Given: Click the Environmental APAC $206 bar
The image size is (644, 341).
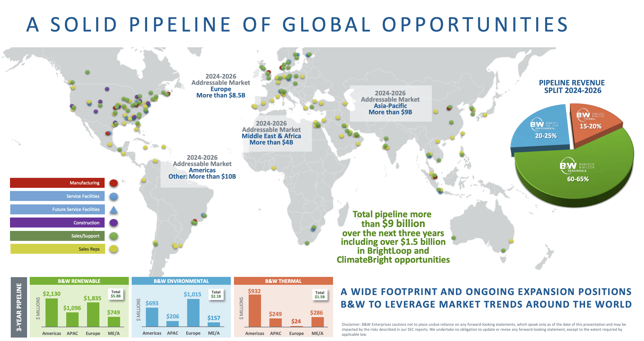Looking at the screenshot, I should (172, 324).
